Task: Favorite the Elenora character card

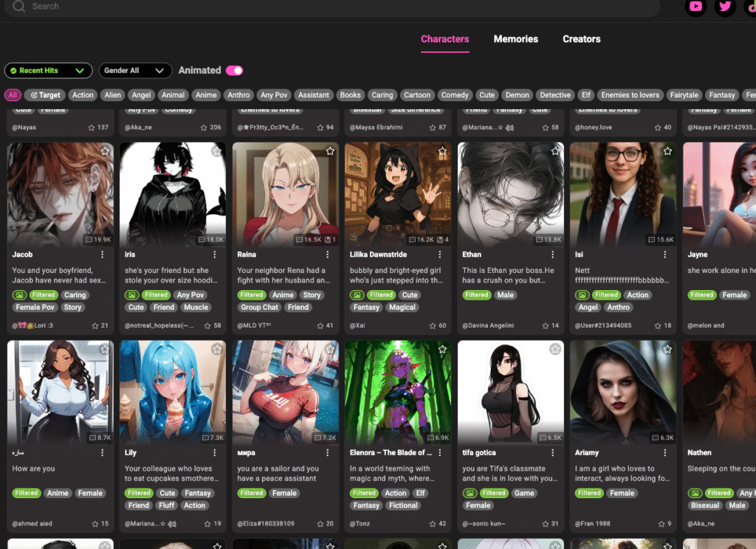Action: click(x=442, y=349)
